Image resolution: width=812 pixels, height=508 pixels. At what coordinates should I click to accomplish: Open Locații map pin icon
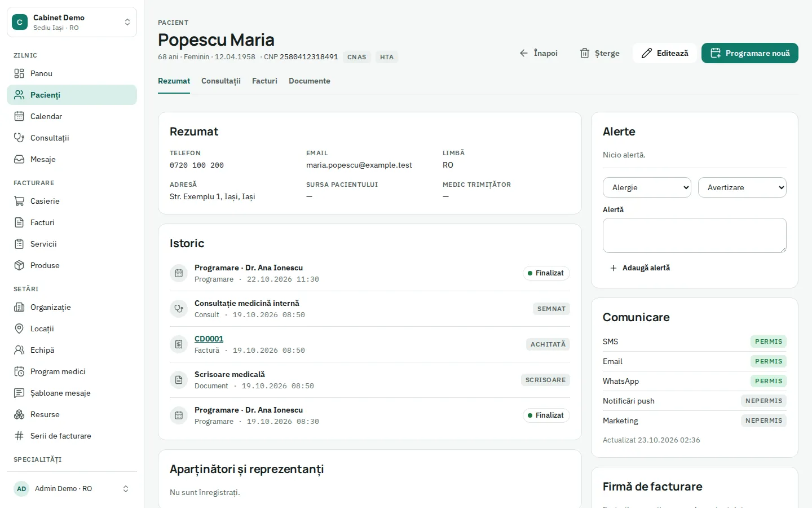(x=19, y=329)
